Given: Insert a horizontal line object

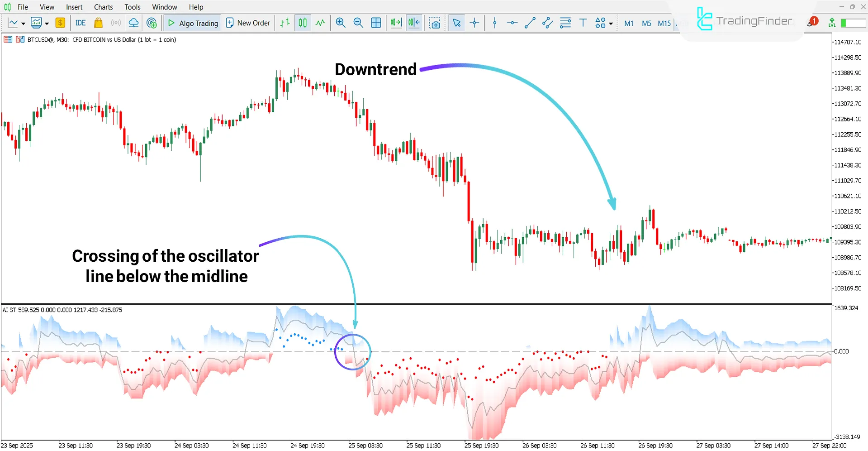Looking at the screenshot, I should (512, 23).
